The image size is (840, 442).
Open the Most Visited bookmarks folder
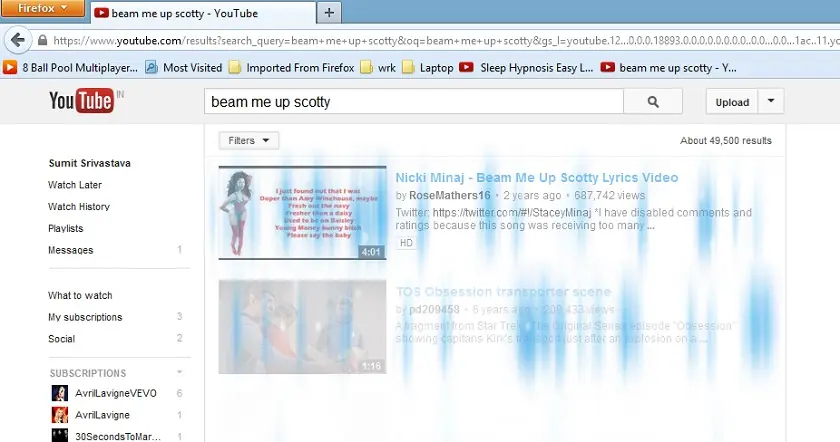click(x=184, y=68)
